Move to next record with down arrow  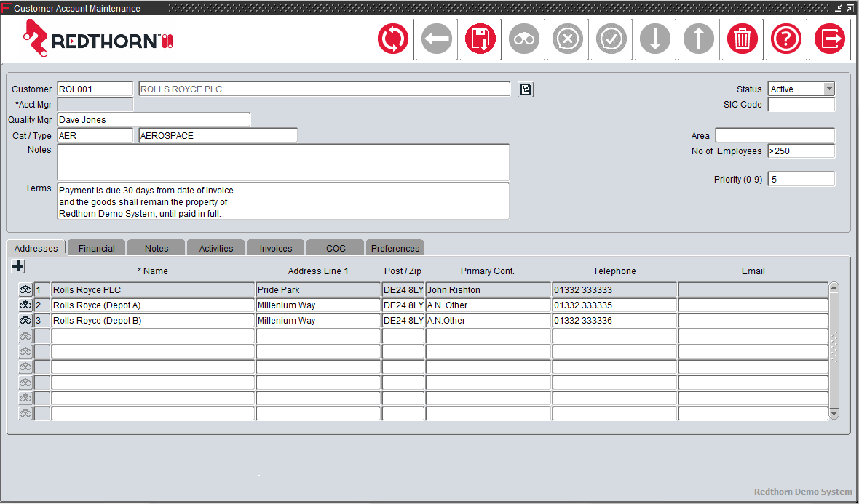point(654,39)
